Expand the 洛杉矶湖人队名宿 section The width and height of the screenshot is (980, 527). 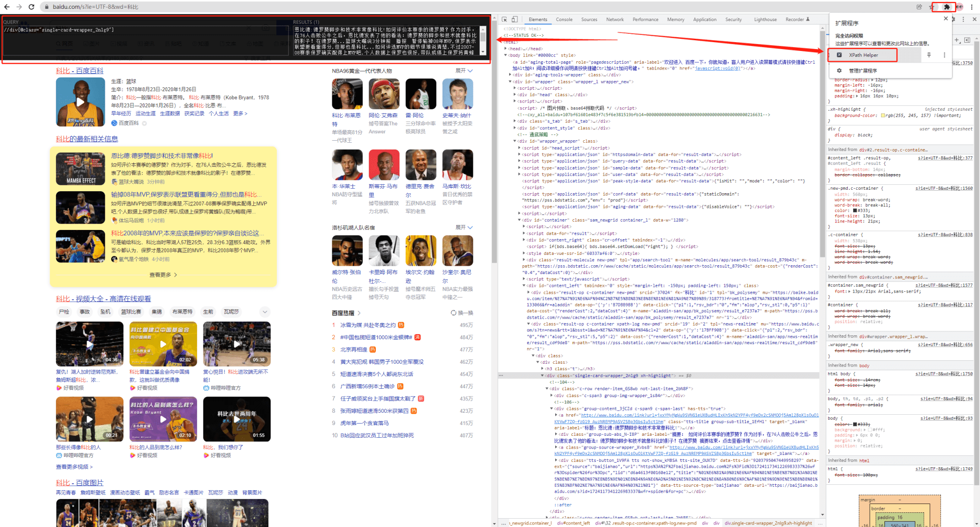(x=464, y=227)
